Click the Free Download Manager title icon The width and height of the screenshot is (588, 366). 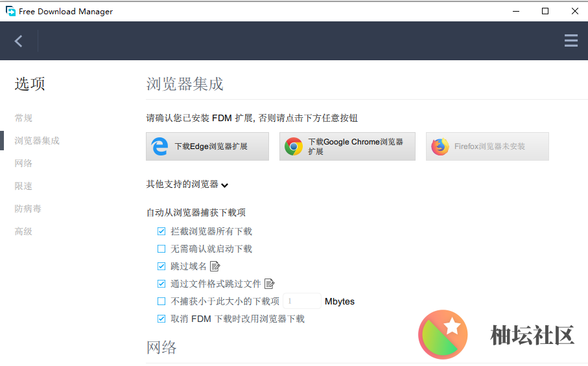[x=10, y=11]
